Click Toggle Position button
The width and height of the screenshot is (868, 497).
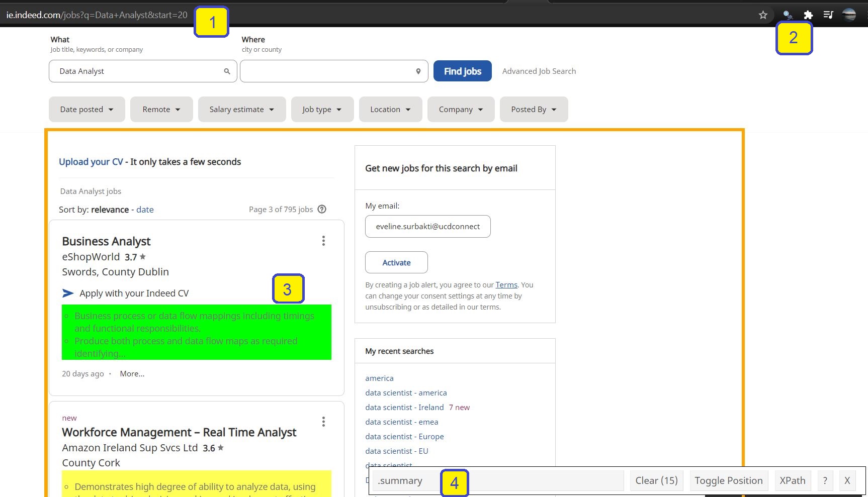pos(729,481)
